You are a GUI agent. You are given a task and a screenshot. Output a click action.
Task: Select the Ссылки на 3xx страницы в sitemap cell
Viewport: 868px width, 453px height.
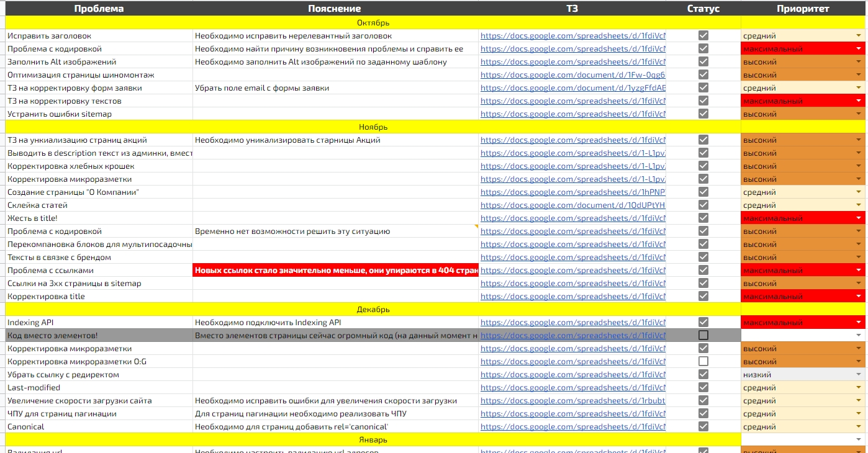click(99, 284)
